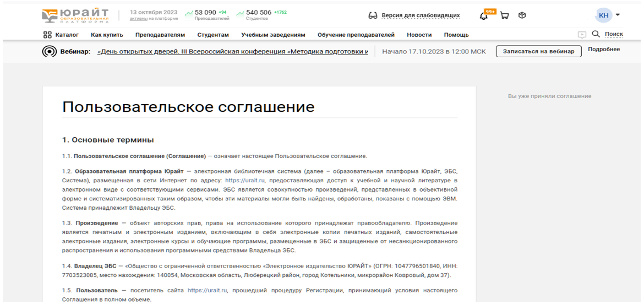Click Записаться на вебинар button

(x=539, y=51)
